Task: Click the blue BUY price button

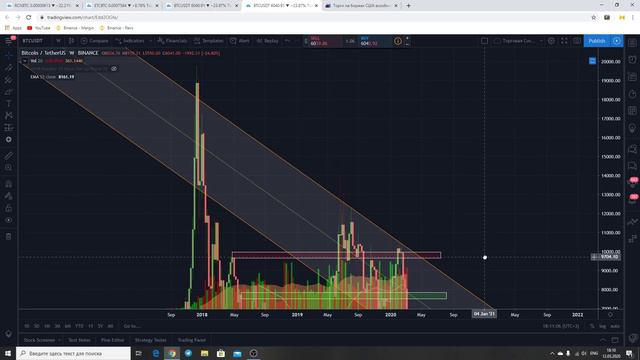Action: click(376, 41)
